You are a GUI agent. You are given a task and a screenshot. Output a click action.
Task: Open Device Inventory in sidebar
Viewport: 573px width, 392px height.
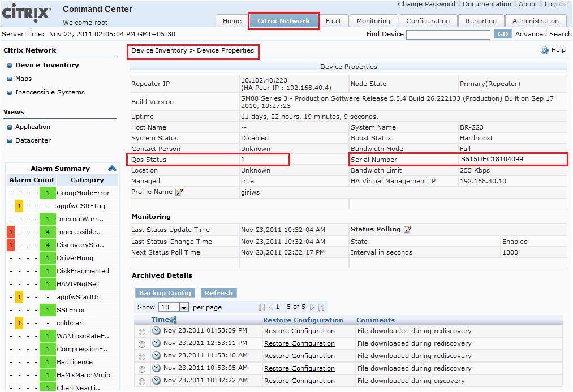click(47, 66)
